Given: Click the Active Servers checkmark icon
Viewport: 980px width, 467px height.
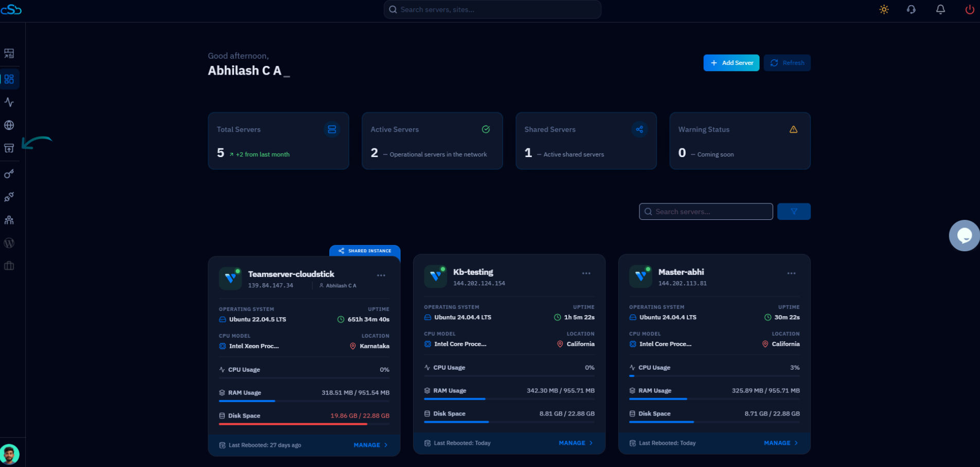Looking at the screenshot, I should click(x=486, y=129).
